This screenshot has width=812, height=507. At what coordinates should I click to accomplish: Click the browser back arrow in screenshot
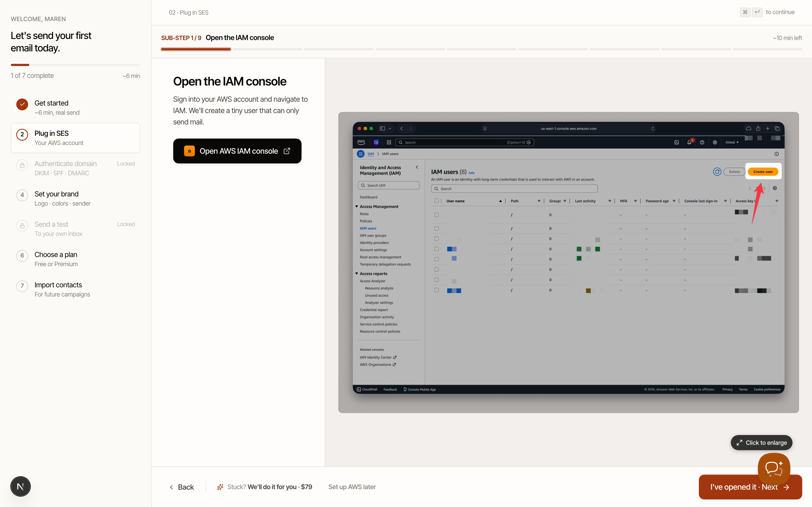point(401,129)
